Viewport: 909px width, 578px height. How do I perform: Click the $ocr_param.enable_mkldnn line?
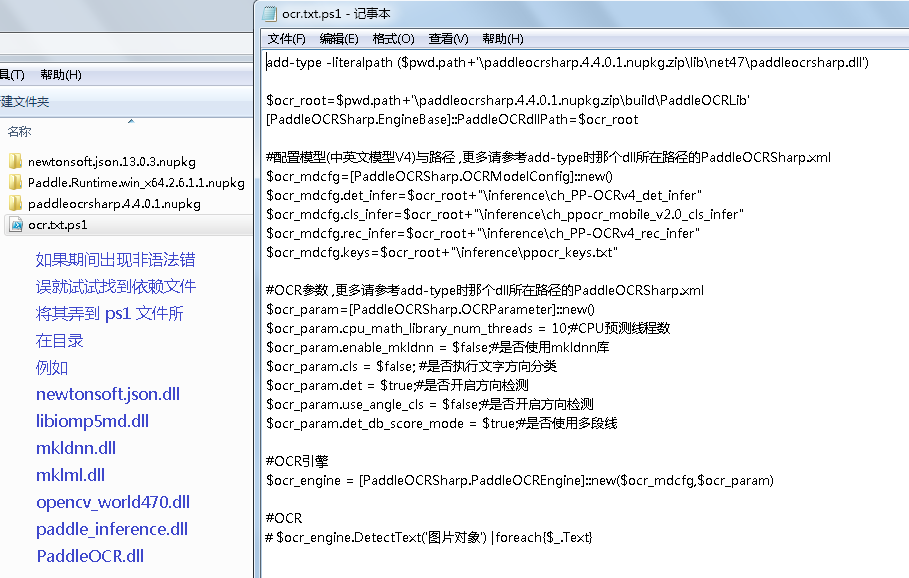point(438,347)
